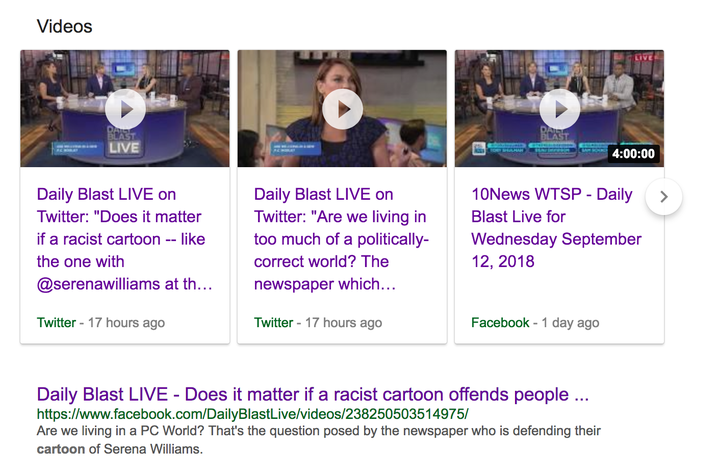
Task: Click the Videos section heading
Action: 64,27
